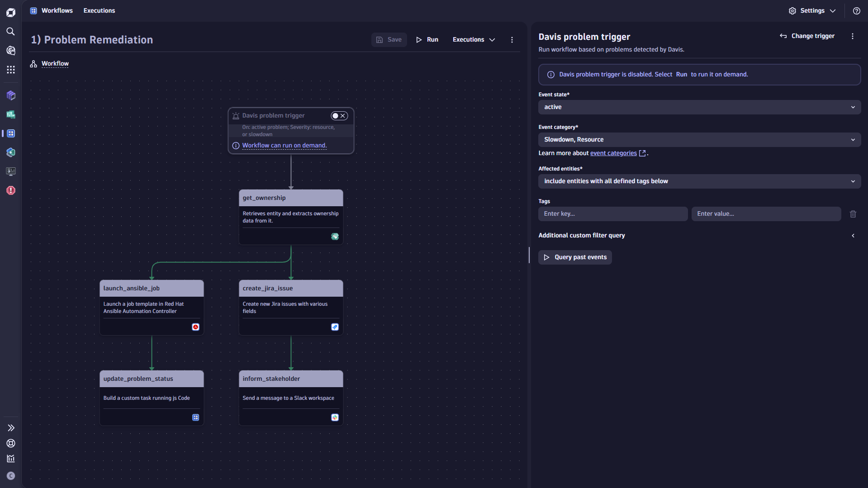The image size is (868, 488).
Task: Select the Problems app icon in the sidebar
Action: point(11,190)
